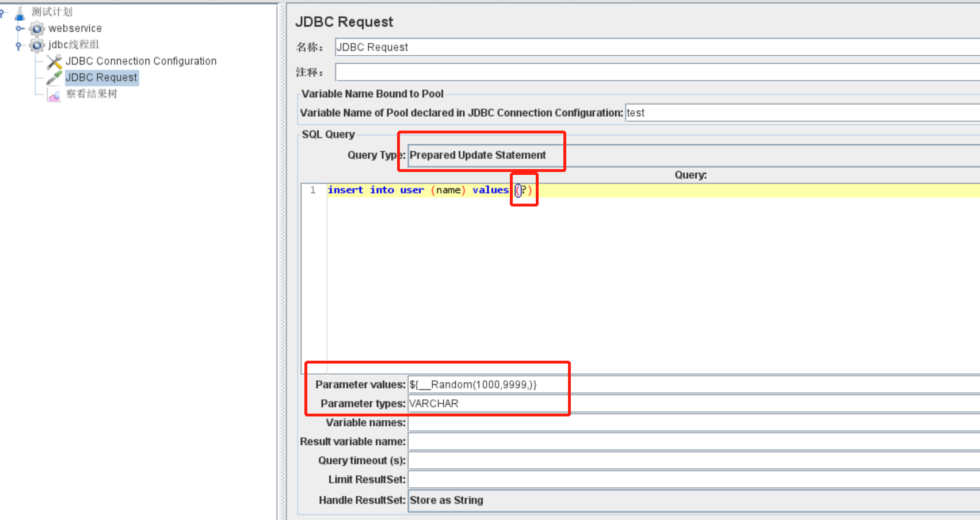The width and height of the screenshot is (980, 520).
Task: Select the JDBC Request tree item
Action: click(101, 78)
